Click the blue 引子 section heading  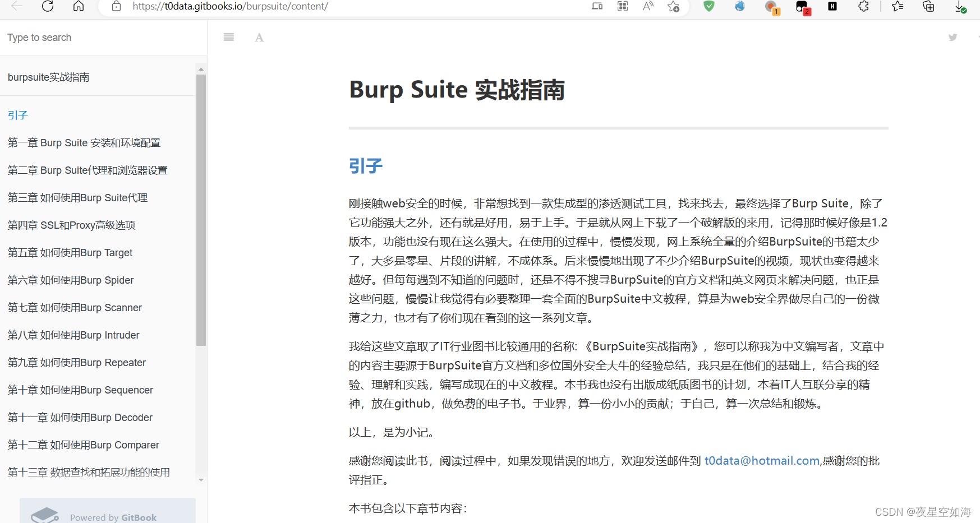[x=366, y=166]
